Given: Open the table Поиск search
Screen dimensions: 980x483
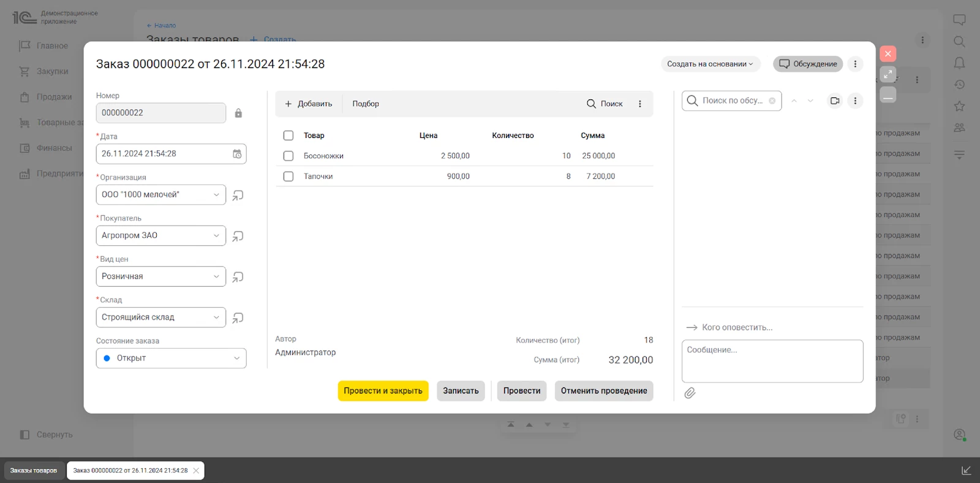Looking at the screenshot, I should (x=605, y=104).
